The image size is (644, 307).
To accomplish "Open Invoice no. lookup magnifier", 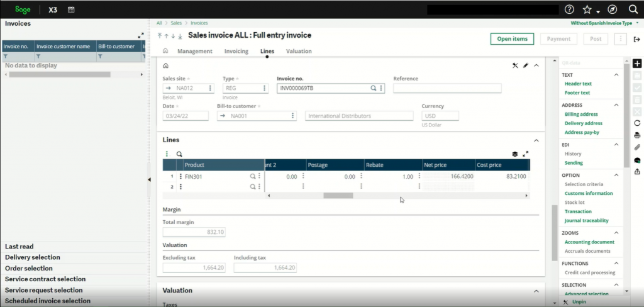I will click(x=374, y=88).
